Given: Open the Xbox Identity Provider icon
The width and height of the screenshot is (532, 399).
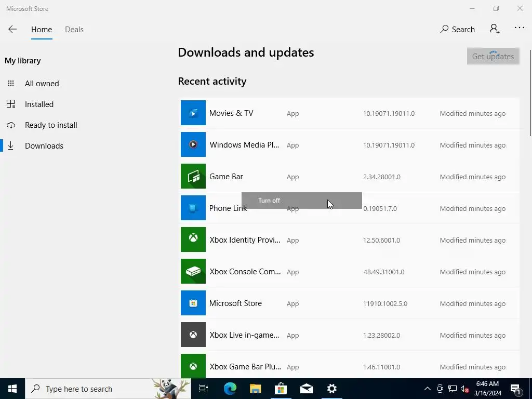Looking at the screenshot, I should pyautogui.click(x=193, y=240).
